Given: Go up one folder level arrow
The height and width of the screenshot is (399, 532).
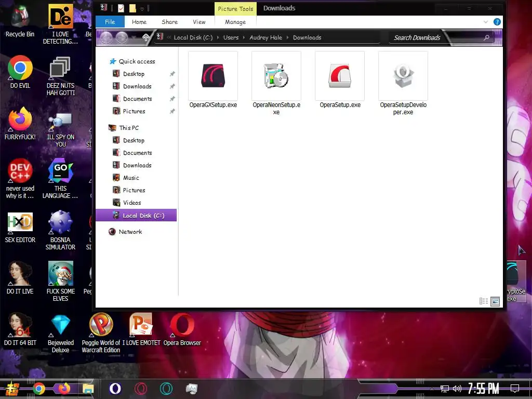Looking at the screenshot, I should click(x=146, y=37).
